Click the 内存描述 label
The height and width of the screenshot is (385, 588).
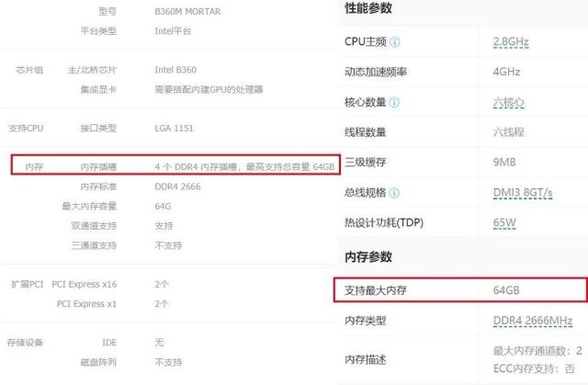[x=366, y=360]
